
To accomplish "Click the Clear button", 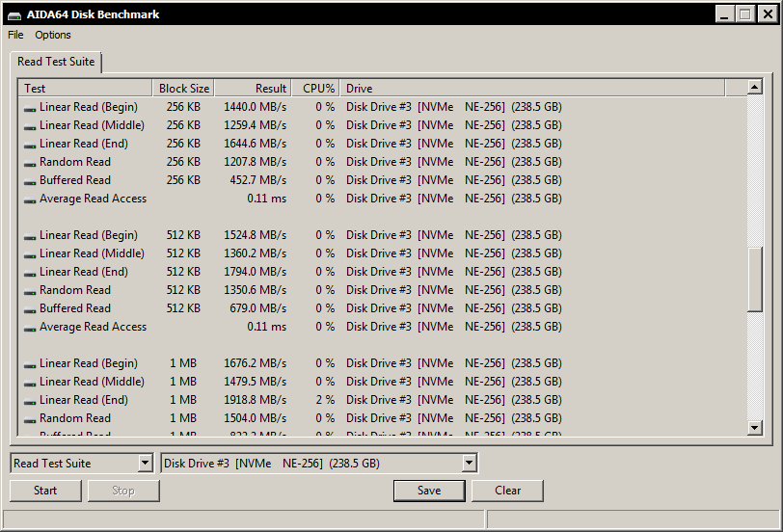I will tap(507, 491).
